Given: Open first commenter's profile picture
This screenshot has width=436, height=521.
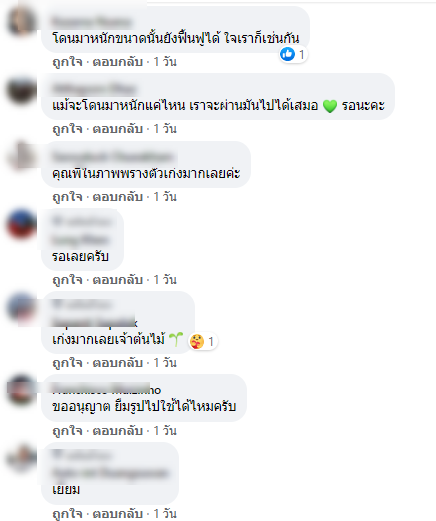Looking at the screenshot, I should coord(21,21).
